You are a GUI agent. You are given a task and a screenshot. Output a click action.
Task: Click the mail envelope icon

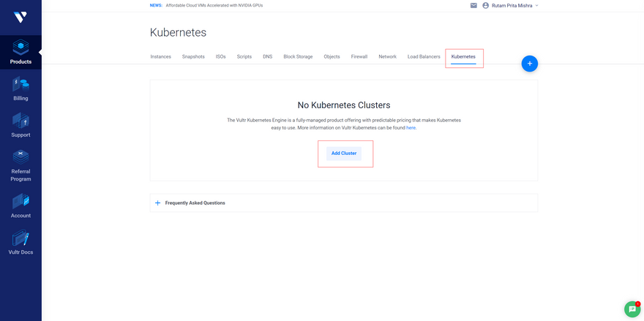click(x=473, y=6)
